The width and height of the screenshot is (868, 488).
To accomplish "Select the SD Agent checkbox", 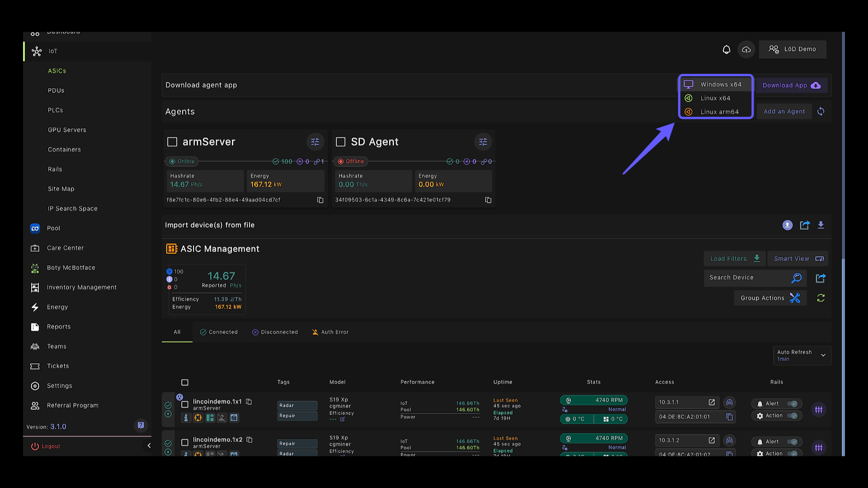I will coord(341,142).
